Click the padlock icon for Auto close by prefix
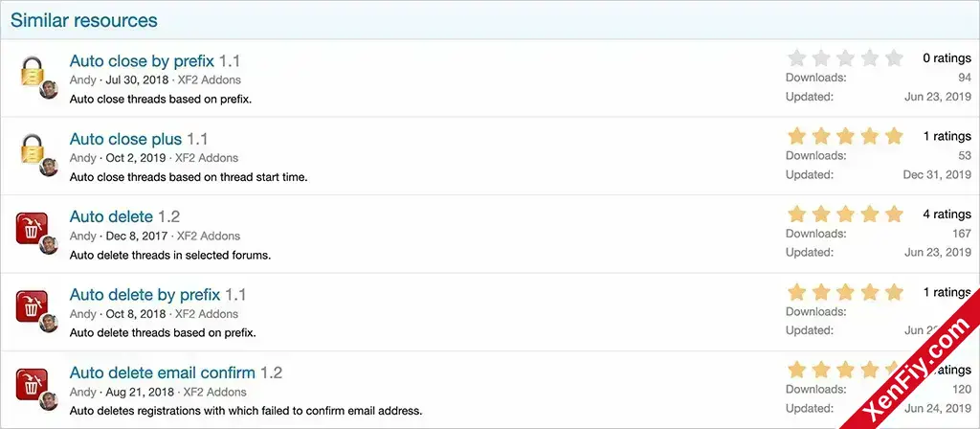Image resolution: width=980 pixels, height=429 pixels. 33,71
